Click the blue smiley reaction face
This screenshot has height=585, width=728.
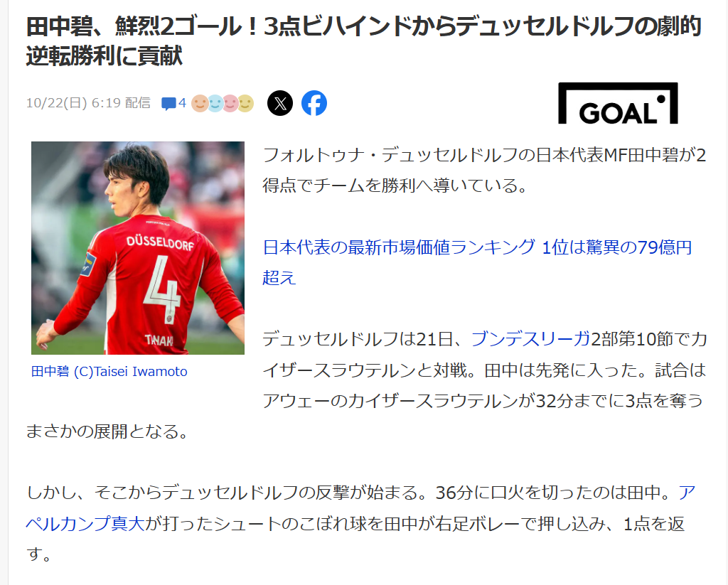click(215, 103)
